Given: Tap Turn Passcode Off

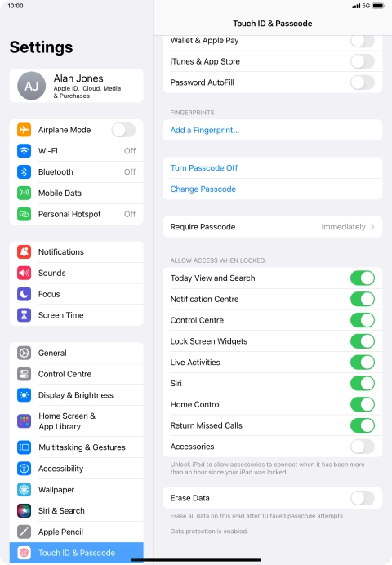Looking at the screenshot, I should click(x=204, y=168).
